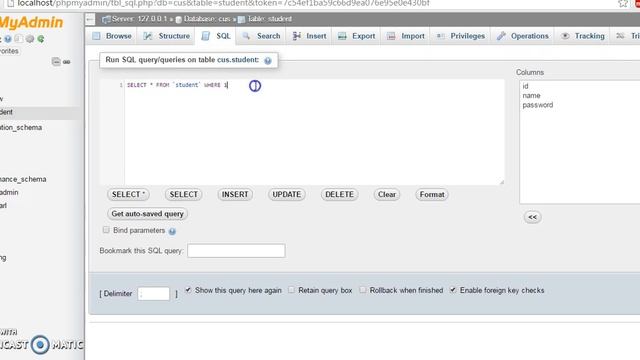The width and height of the screenshot is (640, 360).
Task: Click Server 127.0.0.1 breadcrumb link
Action: [139, 19]
